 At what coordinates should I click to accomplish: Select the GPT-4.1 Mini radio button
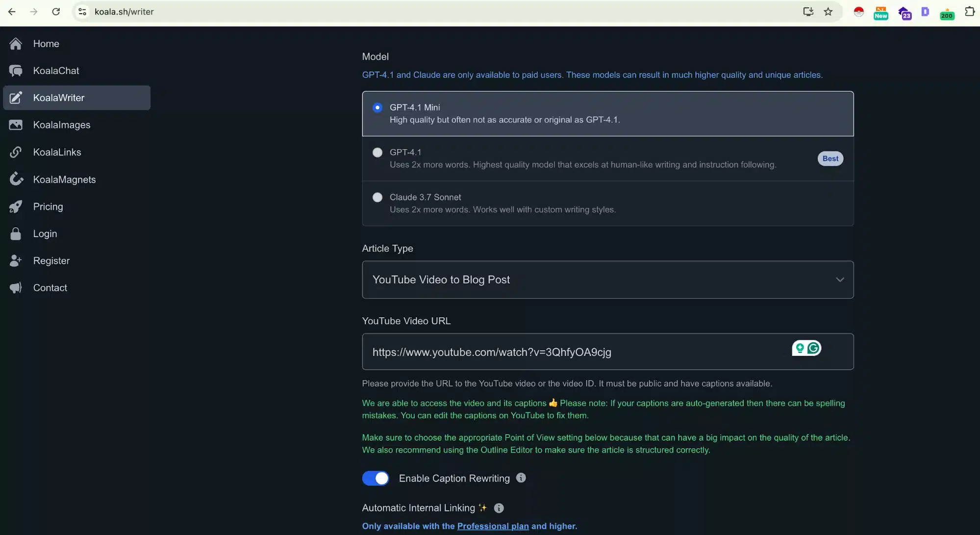[x=377, y=107]
